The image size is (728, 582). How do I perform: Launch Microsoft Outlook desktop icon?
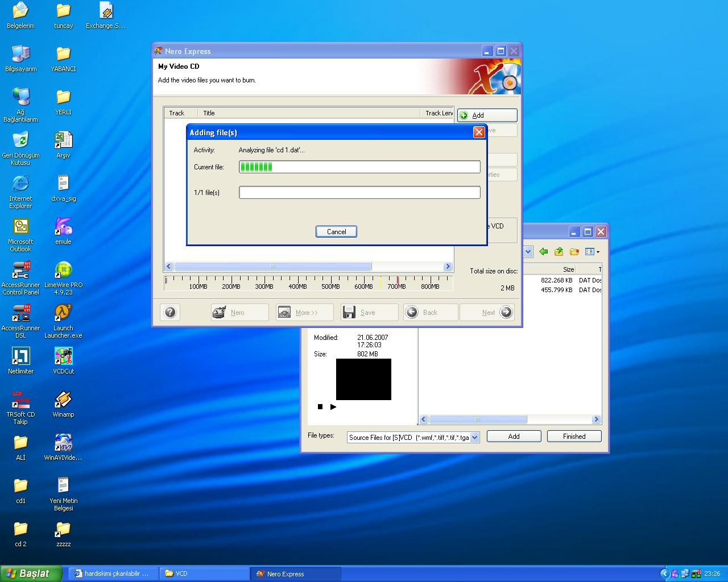tap(20, 235)
